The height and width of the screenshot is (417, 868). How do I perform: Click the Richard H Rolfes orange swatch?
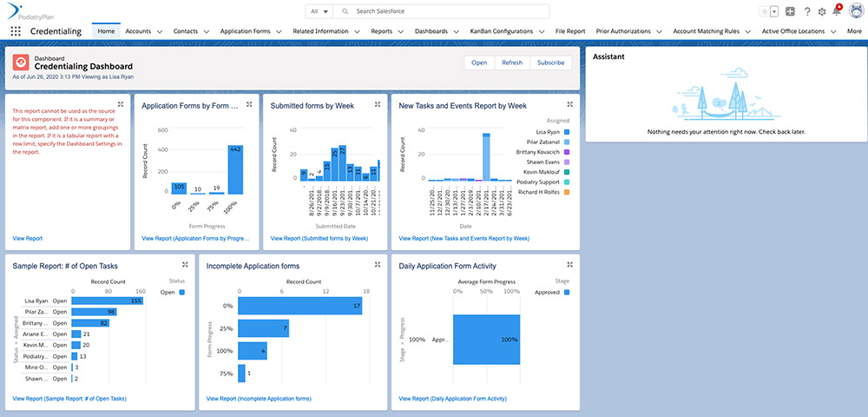pyautogui.click(x=567, y=192)
